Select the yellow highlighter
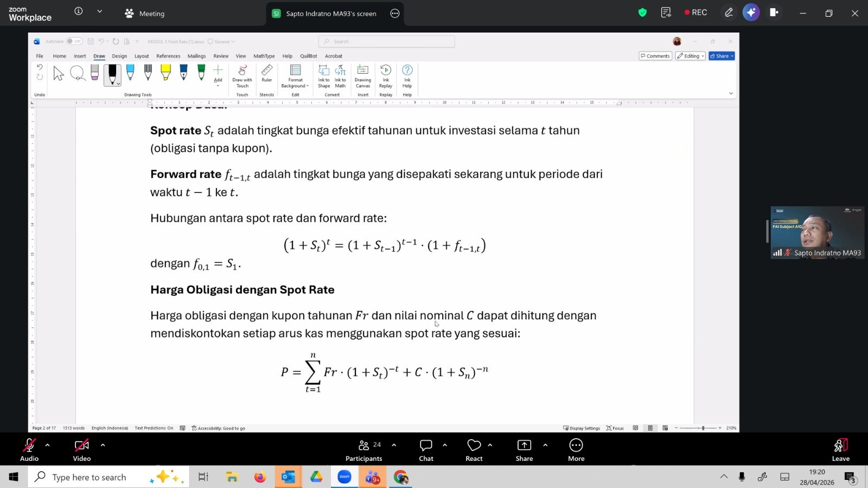 tap(165, 73)
